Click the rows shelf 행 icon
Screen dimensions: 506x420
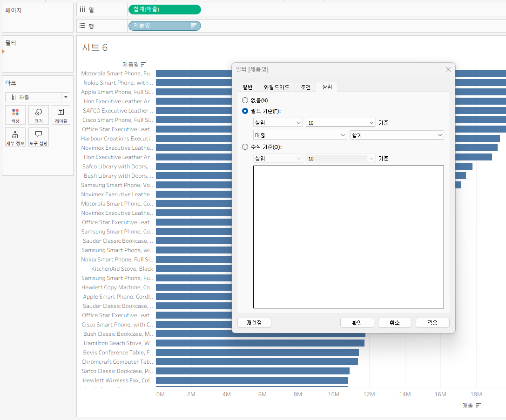pos(82,26)
